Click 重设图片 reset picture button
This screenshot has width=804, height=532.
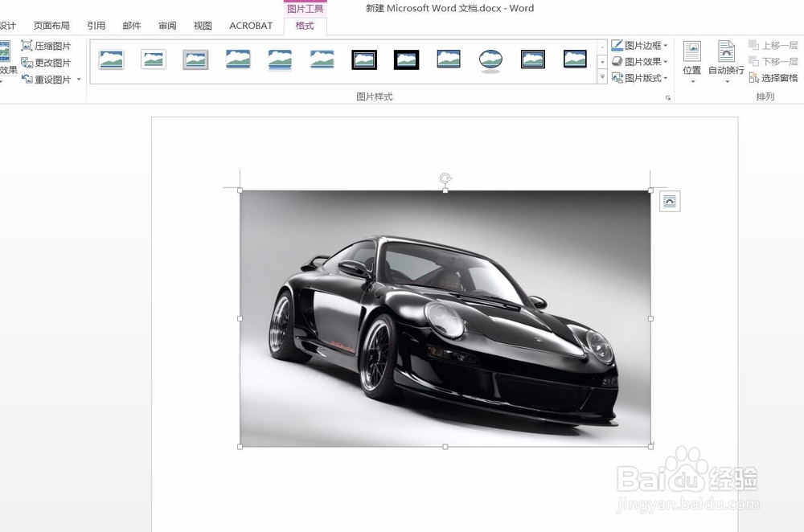coord(46,80)
